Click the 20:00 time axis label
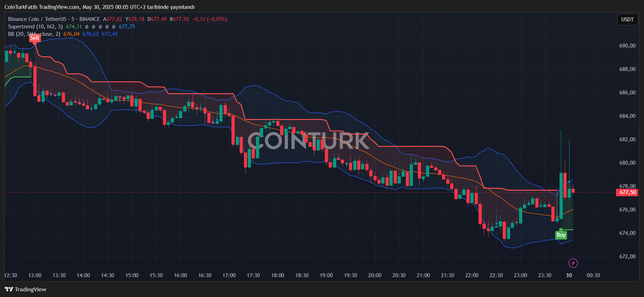 tap(375, 275)
